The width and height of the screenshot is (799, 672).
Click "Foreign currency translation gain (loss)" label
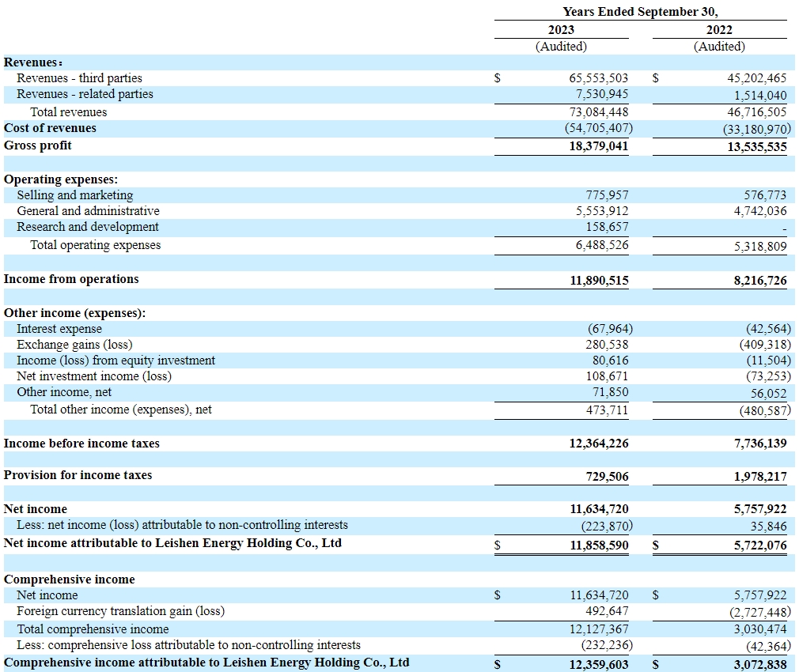pyautogui.click(x=120, y=611)
